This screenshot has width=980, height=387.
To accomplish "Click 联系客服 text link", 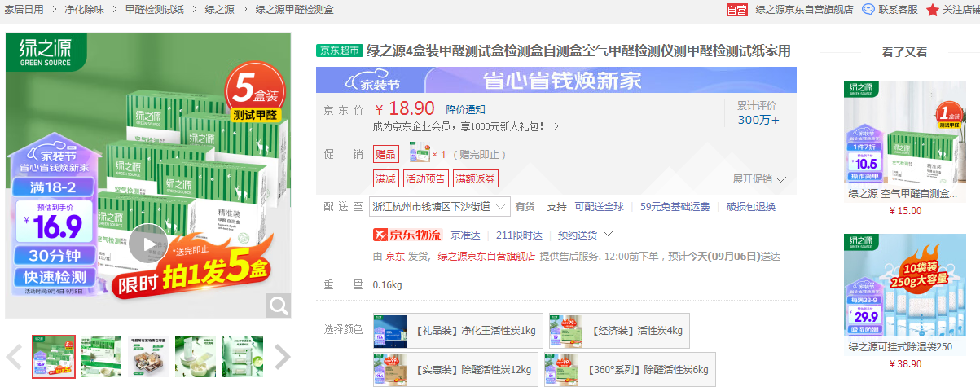I will [898, 10].
